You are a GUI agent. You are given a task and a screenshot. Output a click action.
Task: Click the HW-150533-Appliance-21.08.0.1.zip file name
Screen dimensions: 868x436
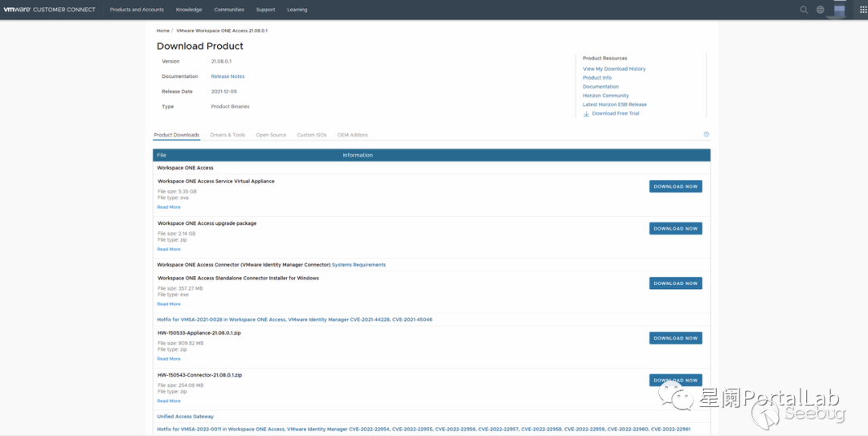click(x=199, y=333)
